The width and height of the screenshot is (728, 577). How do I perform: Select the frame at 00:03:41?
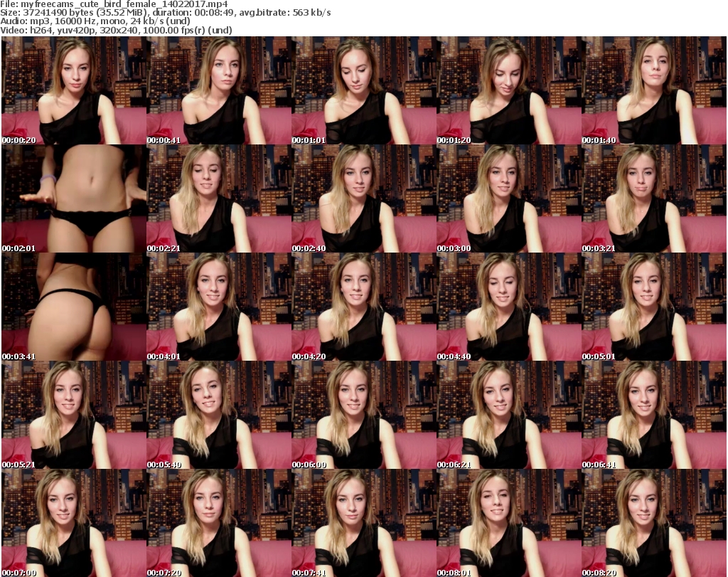(x=74, y=307)
